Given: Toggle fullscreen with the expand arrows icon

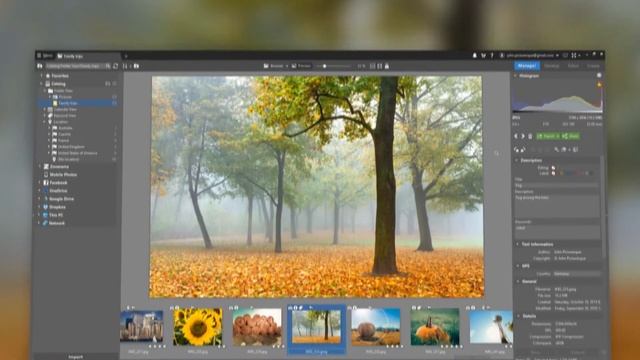Looking at the screenshot, I should [574, 55].
